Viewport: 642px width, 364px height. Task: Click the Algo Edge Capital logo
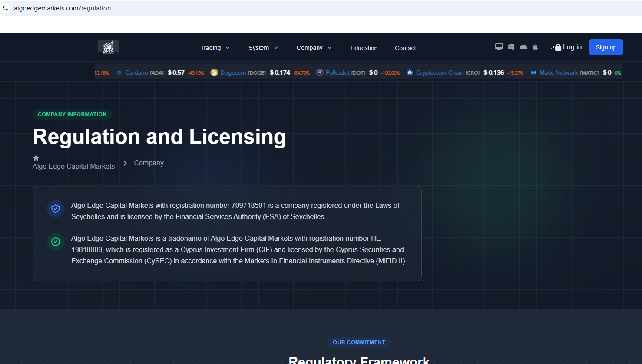108,47
